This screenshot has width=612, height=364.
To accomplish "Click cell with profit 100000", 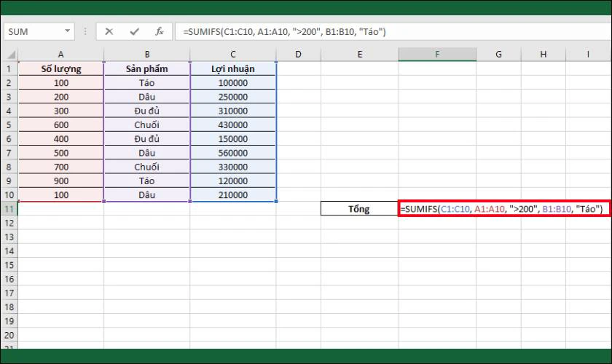I will [233, 83].
